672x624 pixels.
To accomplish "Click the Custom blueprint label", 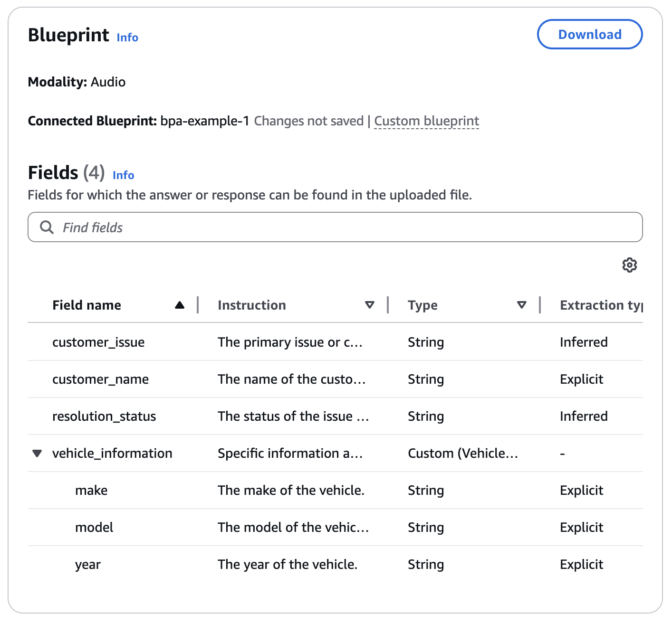I will pyautogui.click(x=426, y=121).
